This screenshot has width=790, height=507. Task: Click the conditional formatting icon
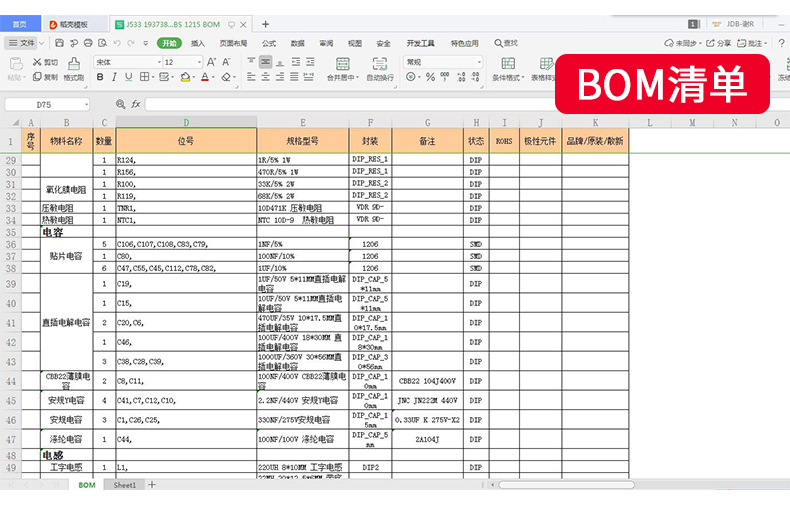[508, 64]
